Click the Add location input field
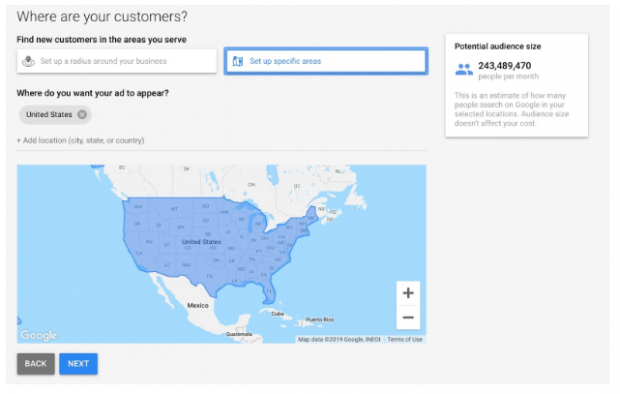Screen dimensions: 620x394 click(221, 140)
